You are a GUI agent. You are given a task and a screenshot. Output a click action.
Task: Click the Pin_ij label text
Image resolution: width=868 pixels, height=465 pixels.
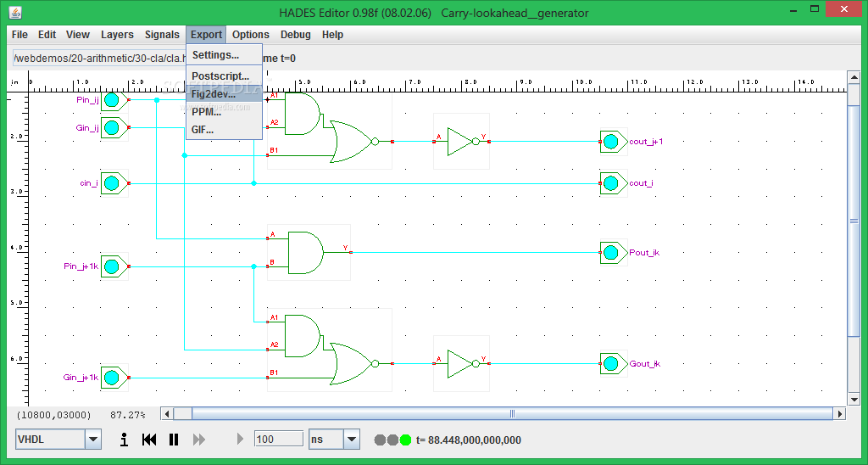tap(87, 100)
